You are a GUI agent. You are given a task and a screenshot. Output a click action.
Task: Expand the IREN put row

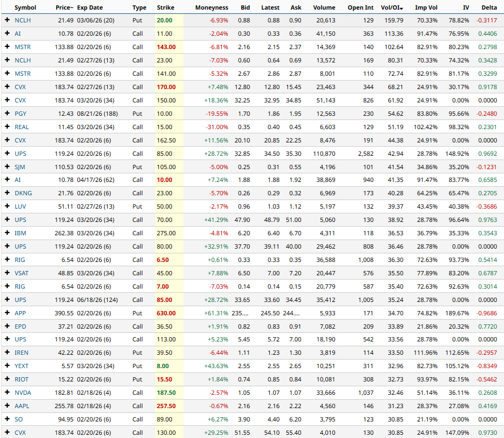[x=7, y=352]
